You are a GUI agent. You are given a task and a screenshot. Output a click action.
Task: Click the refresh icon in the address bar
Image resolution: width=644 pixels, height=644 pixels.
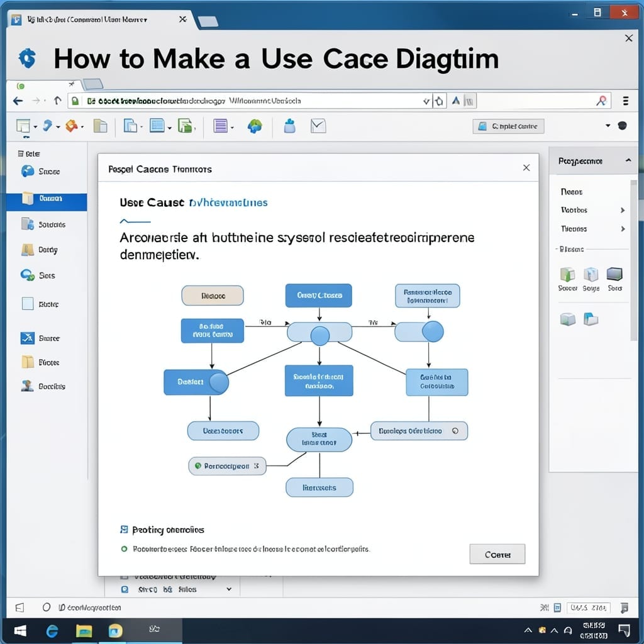pos(439,101)
